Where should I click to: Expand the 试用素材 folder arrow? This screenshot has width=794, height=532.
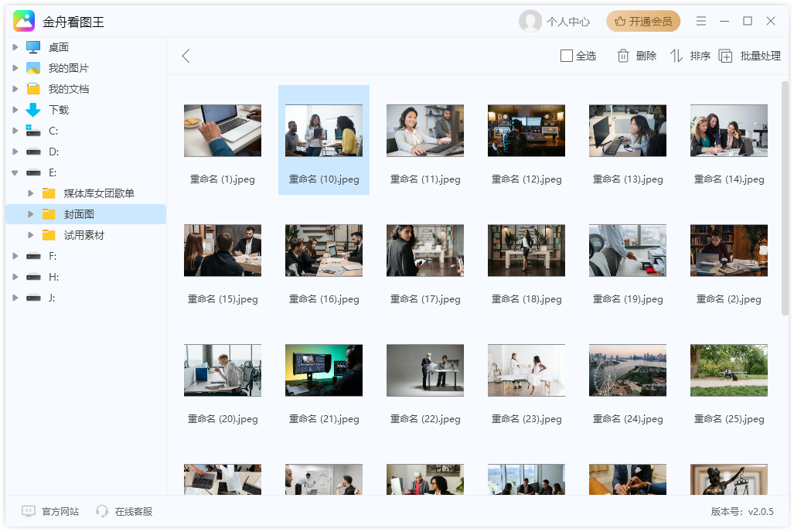tap(31, 235)
